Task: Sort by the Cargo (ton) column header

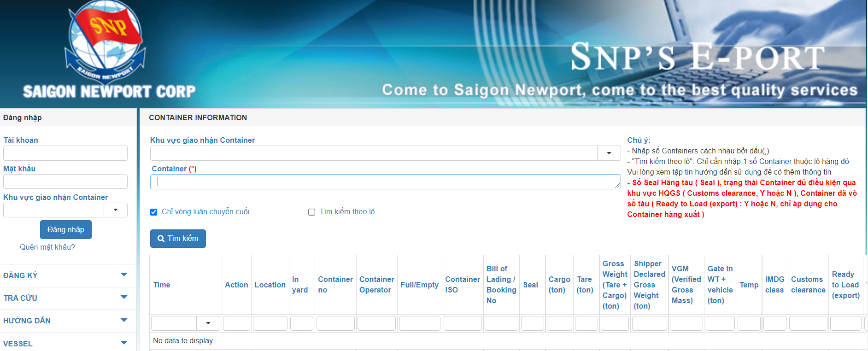Action: tap(559, 285)
